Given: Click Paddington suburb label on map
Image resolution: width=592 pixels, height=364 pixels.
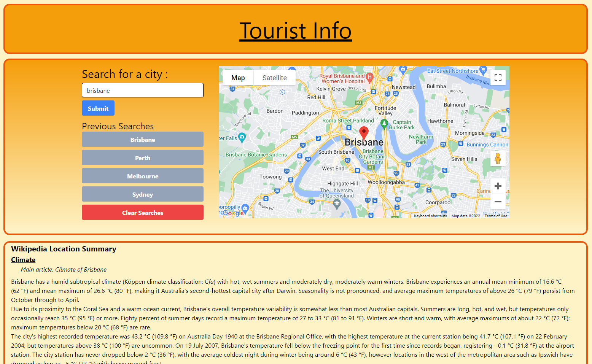Looking at the screenshot, I should tap(306, 113).
